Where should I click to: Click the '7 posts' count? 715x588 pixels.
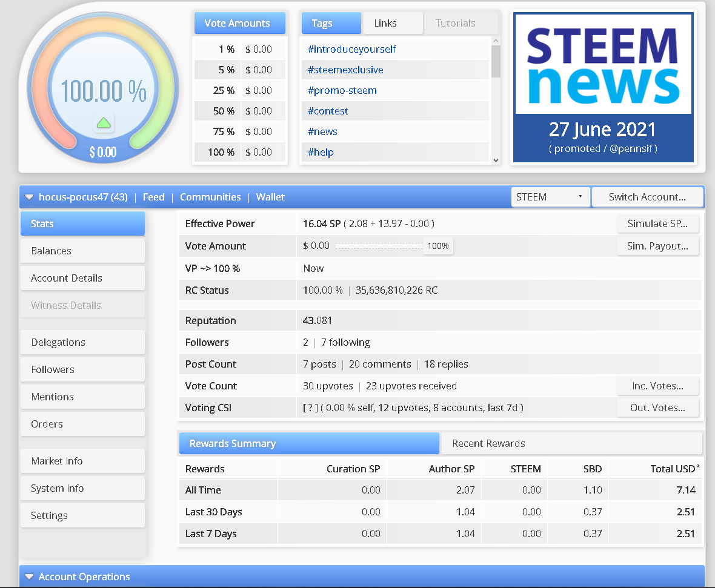point(319,364)
